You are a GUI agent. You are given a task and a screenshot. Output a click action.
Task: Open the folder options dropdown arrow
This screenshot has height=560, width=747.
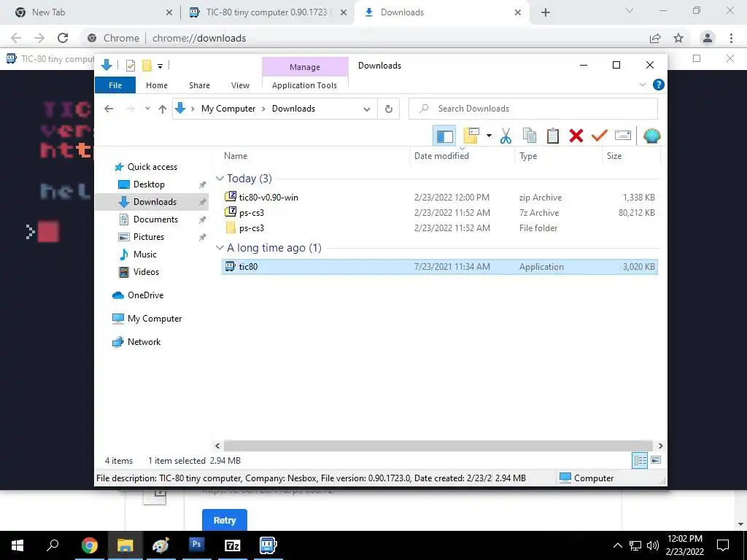coord(489,136)
